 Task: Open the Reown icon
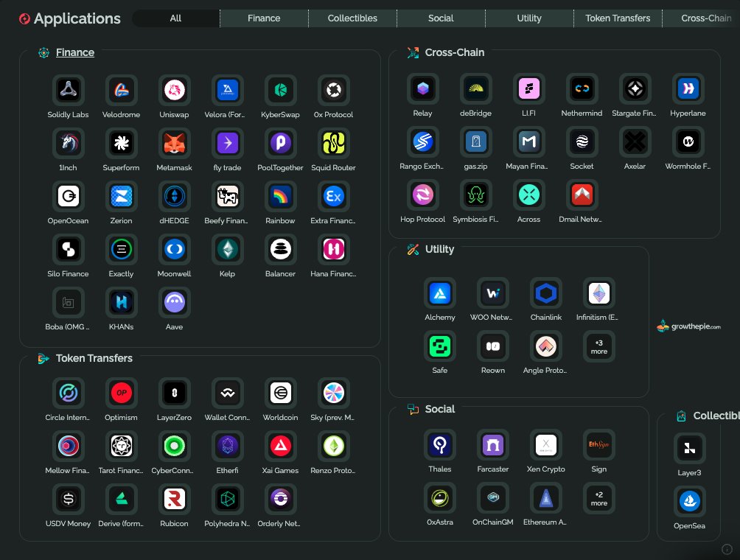[492, 346]
